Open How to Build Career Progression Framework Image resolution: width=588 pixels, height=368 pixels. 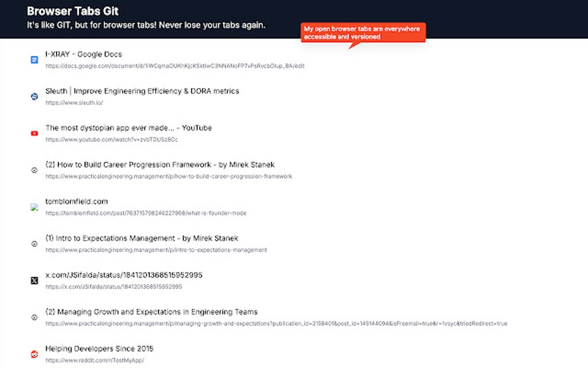[160, 164]
